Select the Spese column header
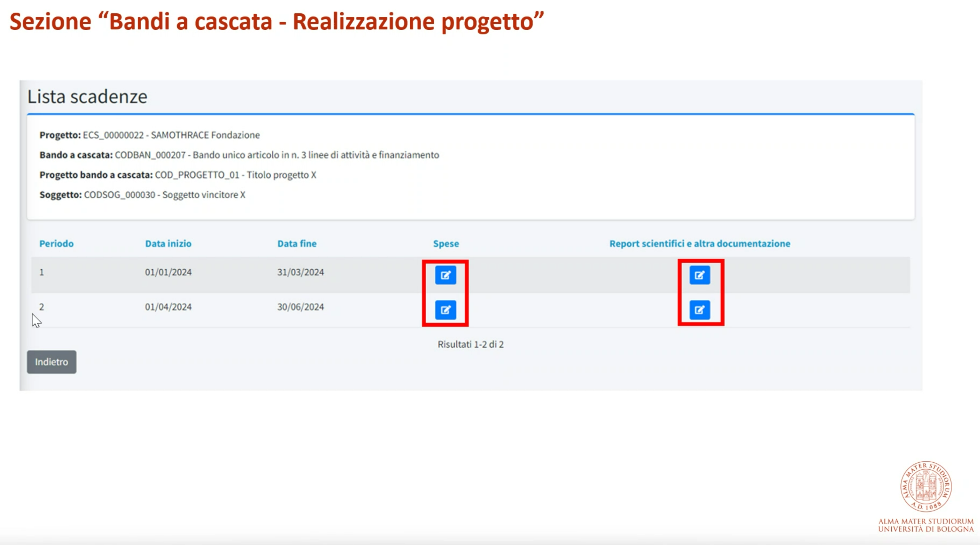Viewport: 980px width, 545px height. point(446,244)
